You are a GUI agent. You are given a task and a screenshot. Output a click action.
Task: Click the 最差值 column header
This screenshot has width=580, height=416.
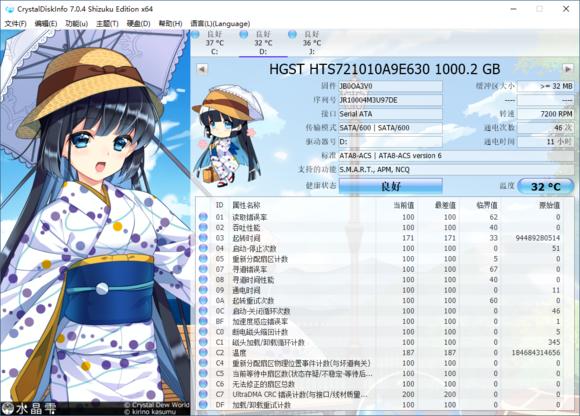(445, 205)
